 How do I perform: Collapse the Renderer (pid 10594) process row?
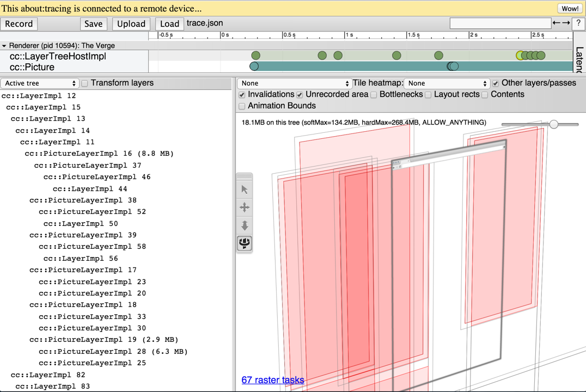click(4, 46)
